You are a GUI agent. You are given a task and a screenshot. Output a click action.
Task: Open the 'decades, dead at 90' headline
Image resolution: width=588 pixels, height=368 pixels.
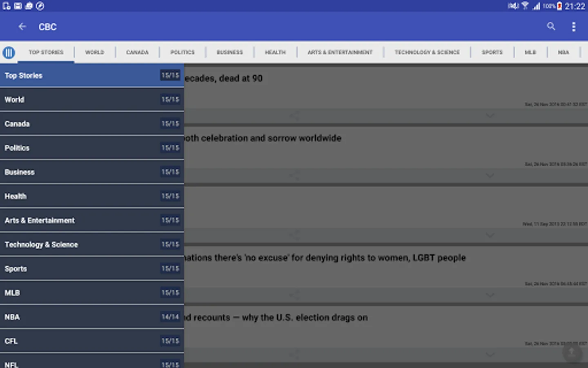coord(223,79)
